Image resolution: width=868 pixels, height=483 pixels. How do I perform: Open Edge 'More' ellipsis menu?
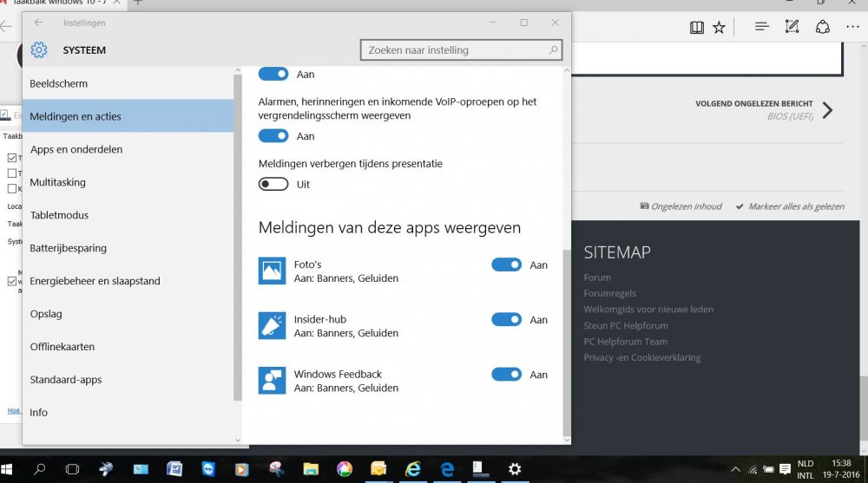pyautogui.click(x=855, y=27)
